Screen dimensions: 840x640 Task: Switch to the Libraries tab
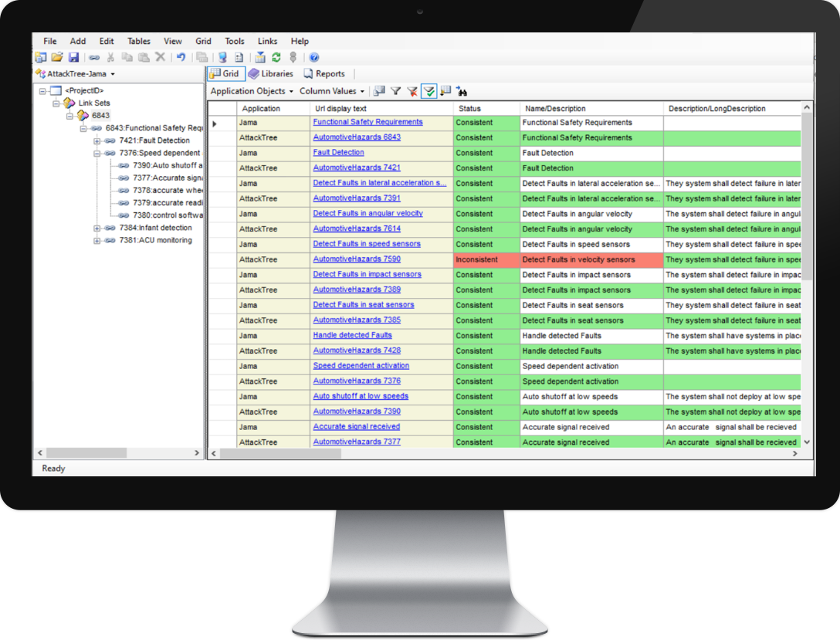(x=271, y=74)
